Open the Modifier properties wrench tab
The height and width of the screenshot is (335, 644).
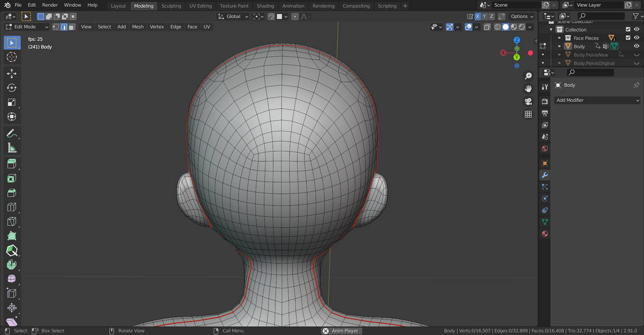point(545,175)
